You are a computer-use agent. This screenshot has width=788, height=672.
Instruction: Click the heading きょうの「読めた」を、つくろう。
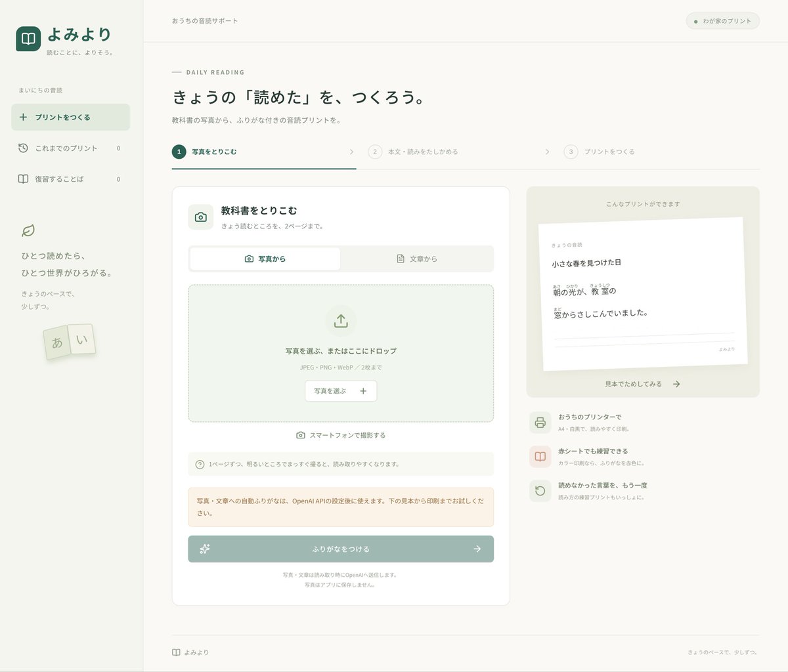pyautogui.click(x=299, y=98)
